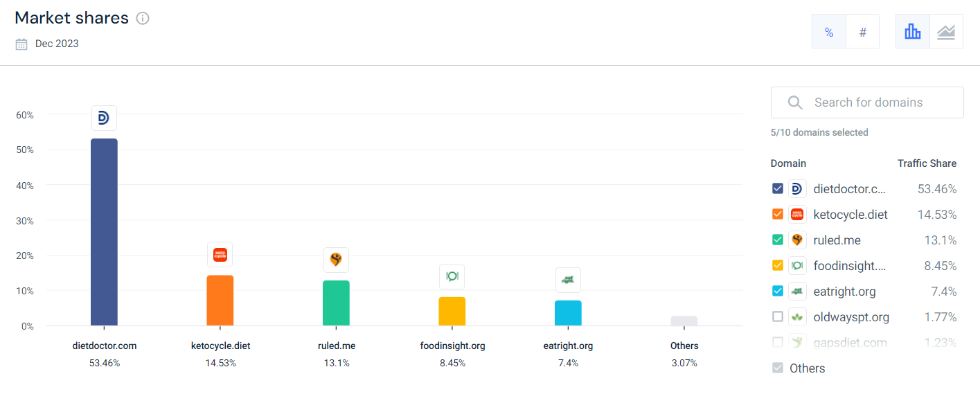Click the info icon beside Market shares
980x394 pixels.
point(143,19)
